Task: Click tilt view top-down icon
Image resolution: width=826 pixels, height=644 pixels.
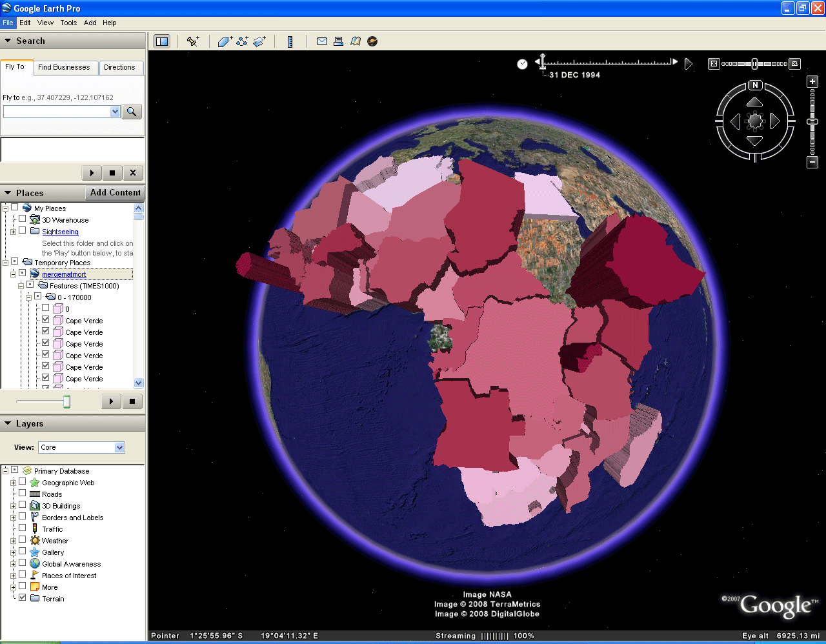Action: [x=714, y=64]
